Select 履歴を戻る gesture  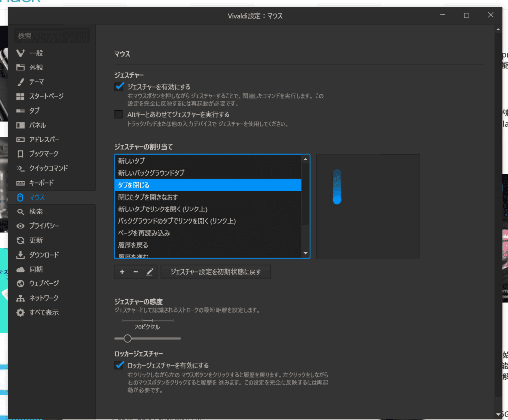tap(208, 245)
